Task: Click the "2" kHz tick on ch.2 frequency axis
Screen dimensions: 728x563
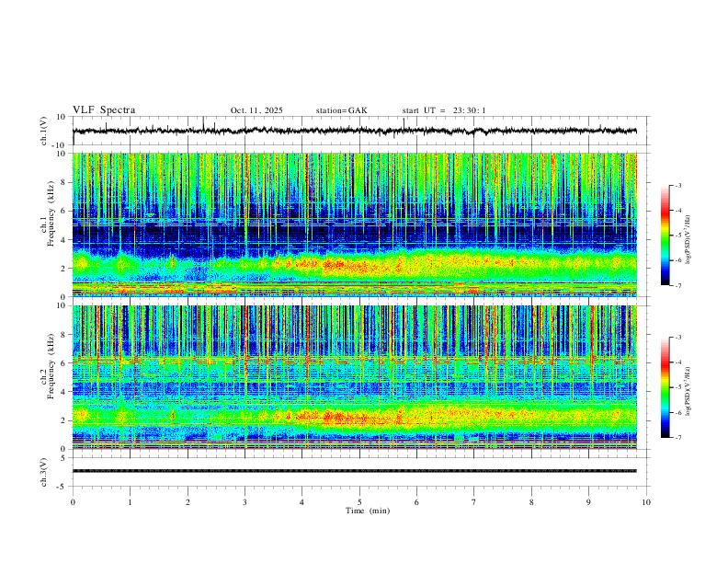Action: [63, 420]
